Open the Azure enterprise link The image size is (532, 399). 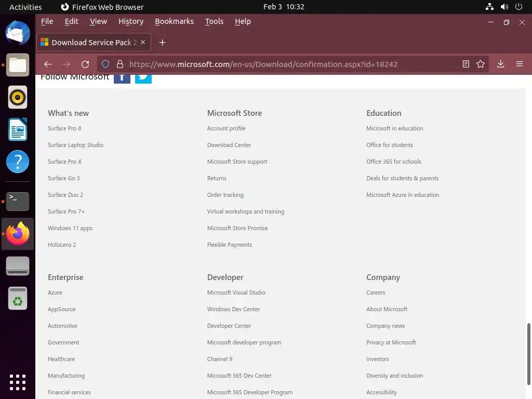55,292
